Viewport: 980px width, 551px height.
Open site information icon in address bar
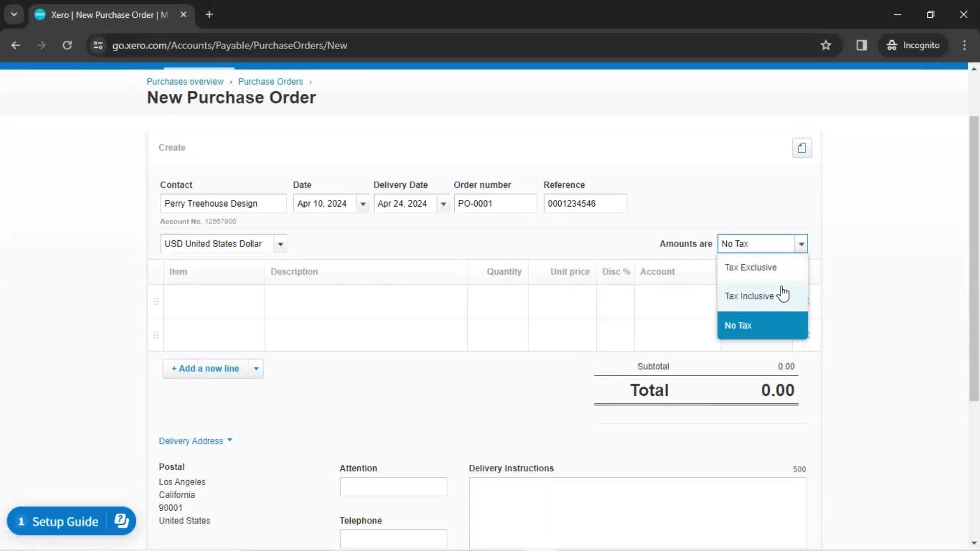click(x=98, y=45)
